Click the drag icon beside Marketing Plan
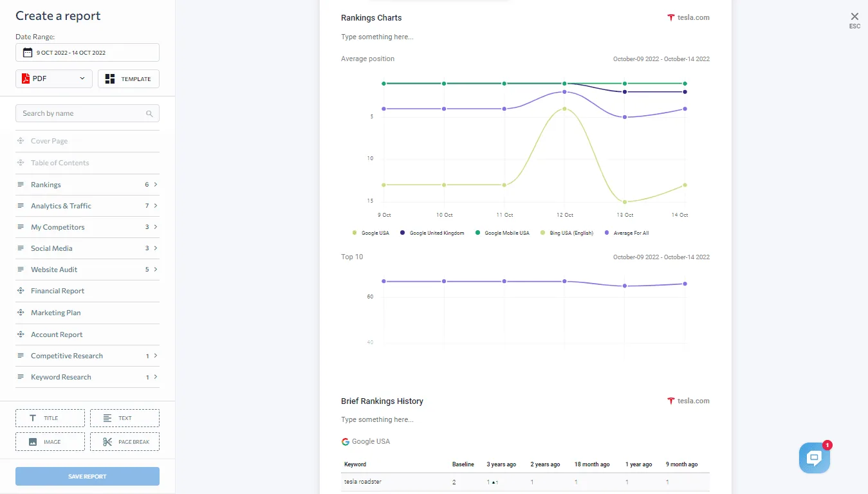868x494 pixels. tap(21, 313)
